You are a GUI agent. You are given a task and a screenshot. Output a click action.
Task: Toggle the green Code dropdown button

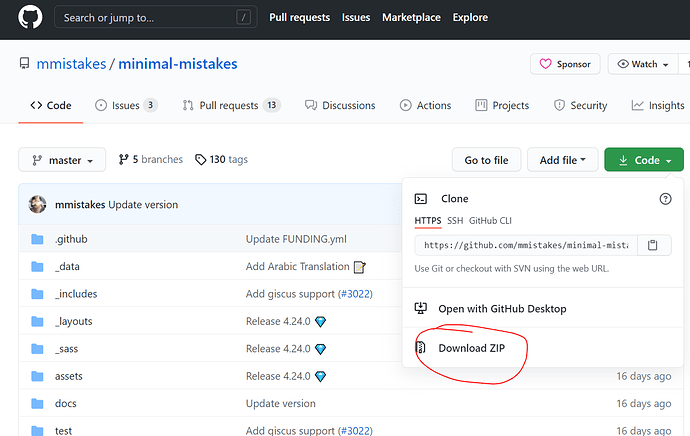point(644,160)
